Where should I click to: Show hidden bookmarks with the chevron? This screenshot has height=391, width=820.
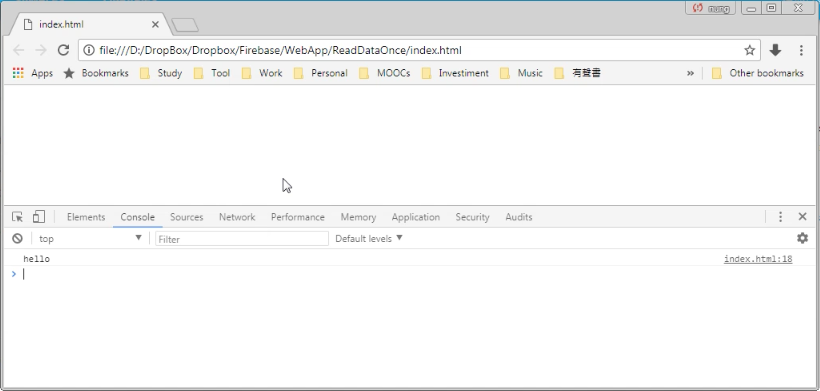point(690,73)
